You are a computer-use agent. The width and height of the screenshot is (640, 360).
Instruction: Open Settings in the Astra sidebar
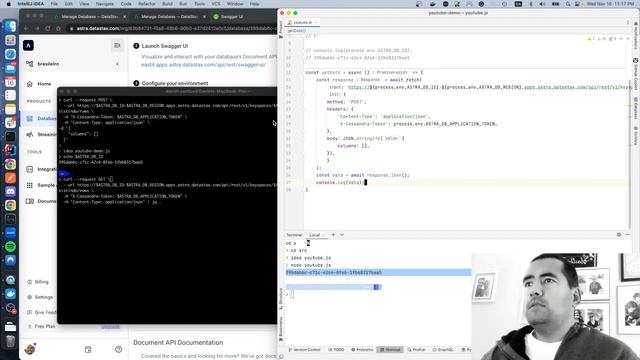click(40, 297)
